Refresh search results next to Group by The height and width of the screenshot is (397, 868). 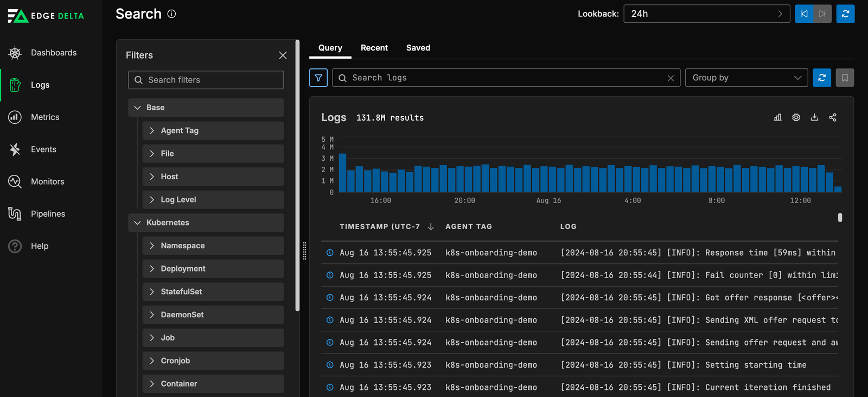pyautogui.click(x=822, y=78)
